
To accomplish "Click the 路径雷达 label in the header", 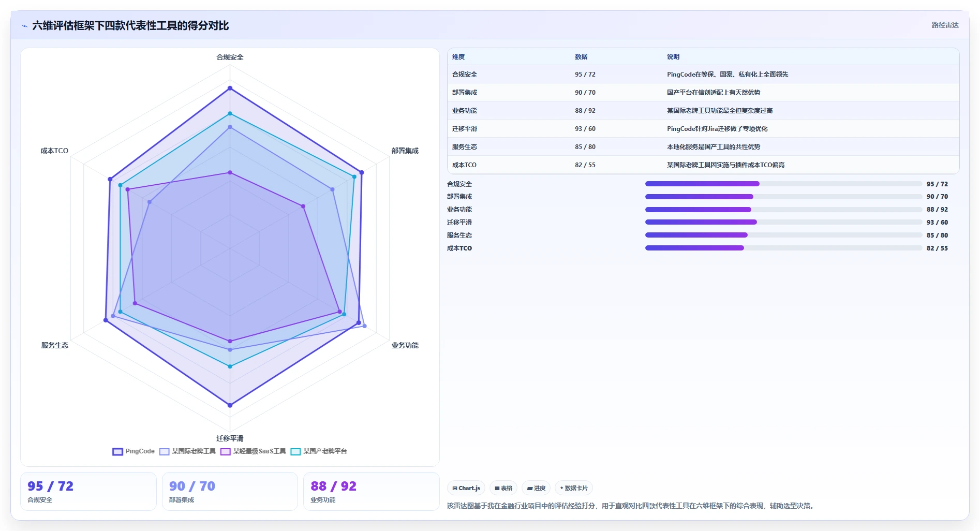I will point(945,25).
